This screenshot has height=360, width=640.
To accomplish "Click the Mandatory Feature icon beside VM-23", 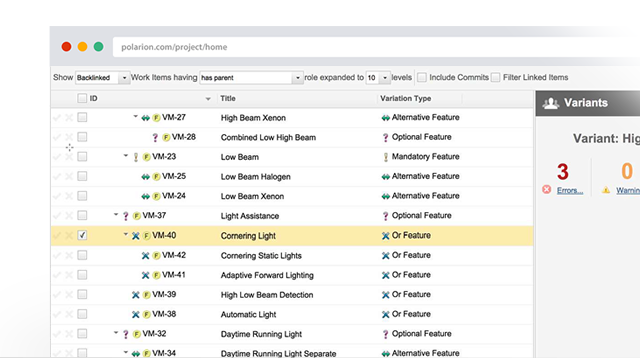I will pos(136,157).
